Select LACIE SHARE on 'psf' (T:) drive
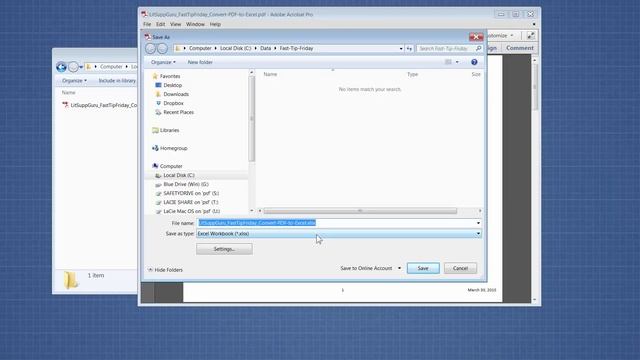The image size is (640, 360). [190, 202]
